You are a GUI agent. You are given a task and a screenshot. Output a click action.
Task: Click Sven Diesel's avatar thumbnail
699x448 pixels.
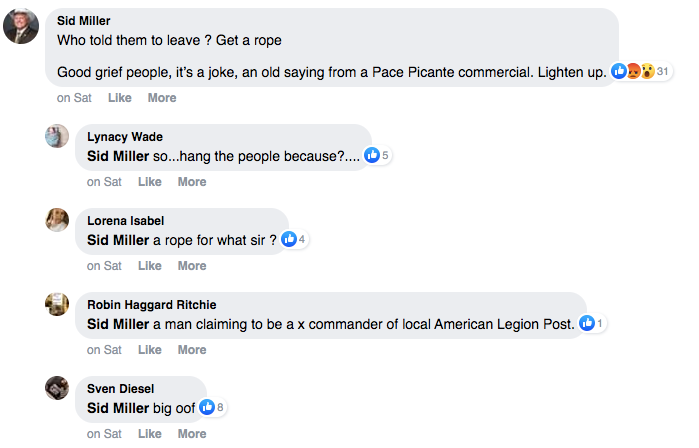click(57, 388)
